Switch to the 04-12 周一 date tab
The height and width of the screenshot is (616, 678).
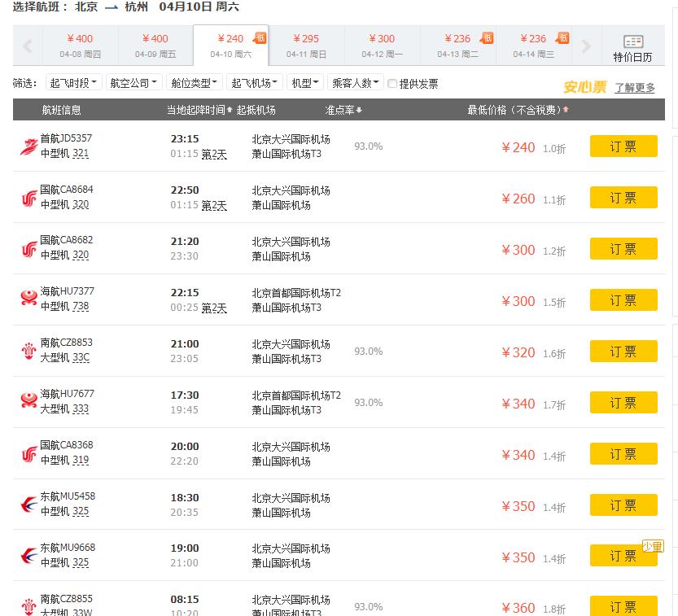pos(381,46)
